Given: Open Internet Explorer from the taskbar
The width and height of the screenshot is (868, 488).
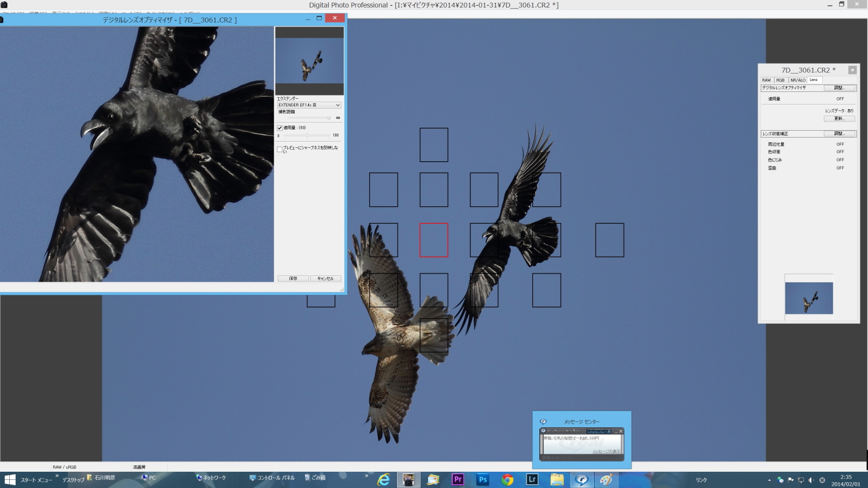Looking at the screenshot, I should pyautogui.click(x=384, y=479).
